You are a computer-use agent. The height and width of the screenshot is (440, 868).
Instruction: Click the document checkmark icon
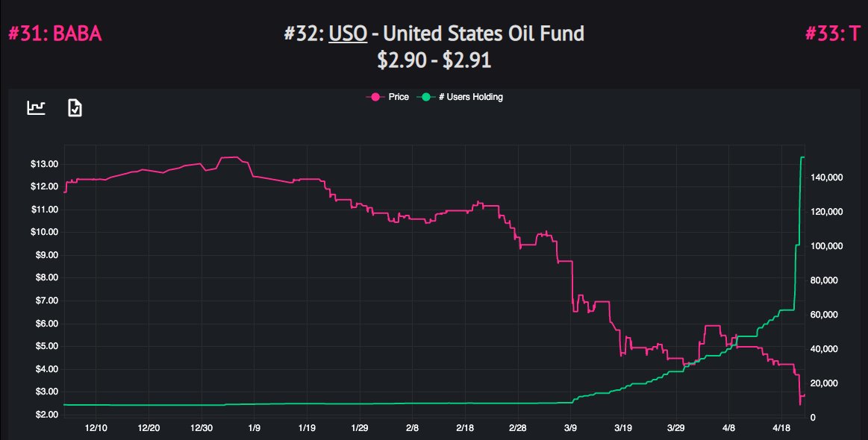click(x=75, y=108)
